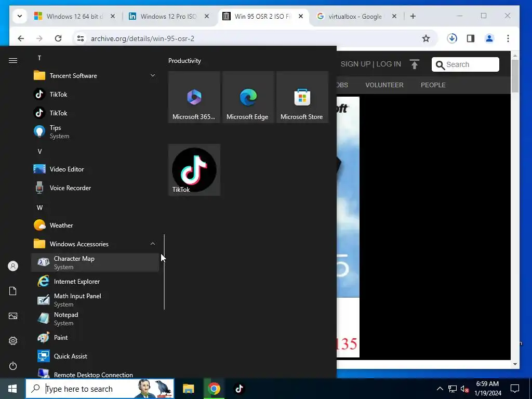Jump to letter V section header
Viewport: 532px width, 399px height.
39,151
